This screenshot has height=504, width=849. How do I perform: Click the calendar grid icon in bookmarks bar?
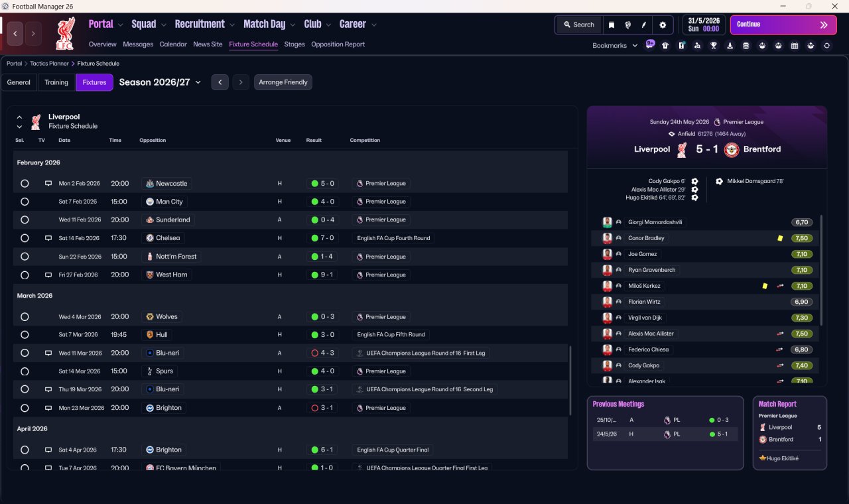click(x=795, y=46)
